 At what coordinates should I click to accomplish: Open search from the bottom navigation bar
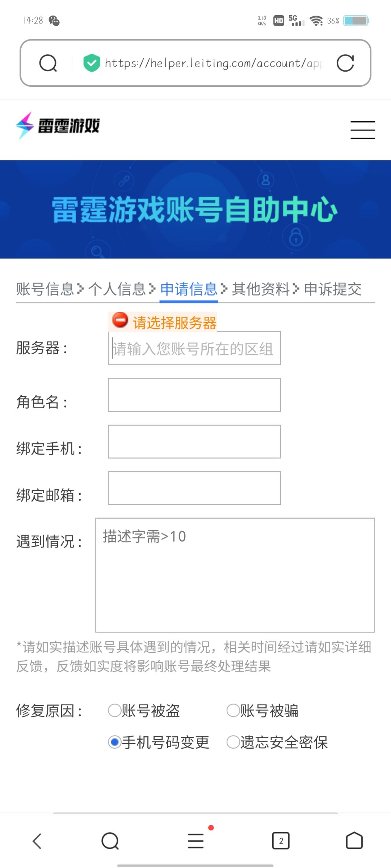coord(110,841)
